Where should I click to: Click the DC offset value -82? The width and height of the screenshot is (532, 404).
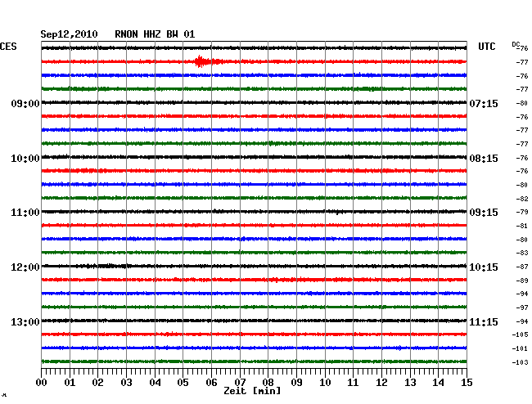pyautogui.click(x=522, y=199)
